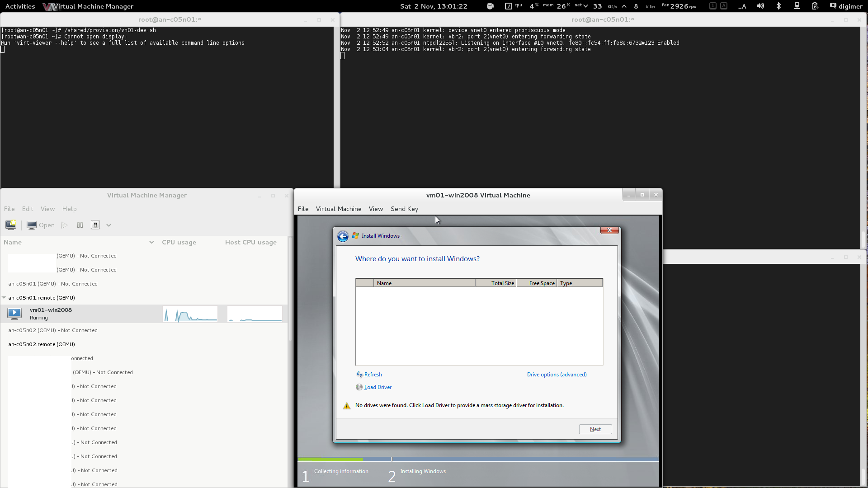Click the Bluetooth icon in top bar

point(778,6)
